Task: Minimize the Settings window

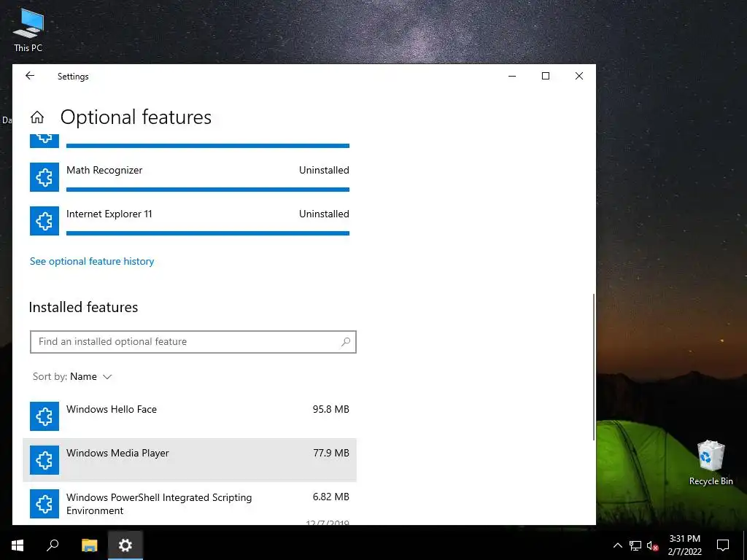Action: (x=512, y=76)
